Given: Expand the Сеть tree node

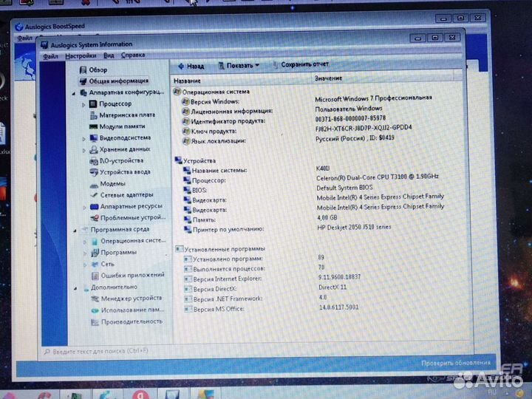Looking at the screenshot, I should pyautogui.click(x=85, y=265).
